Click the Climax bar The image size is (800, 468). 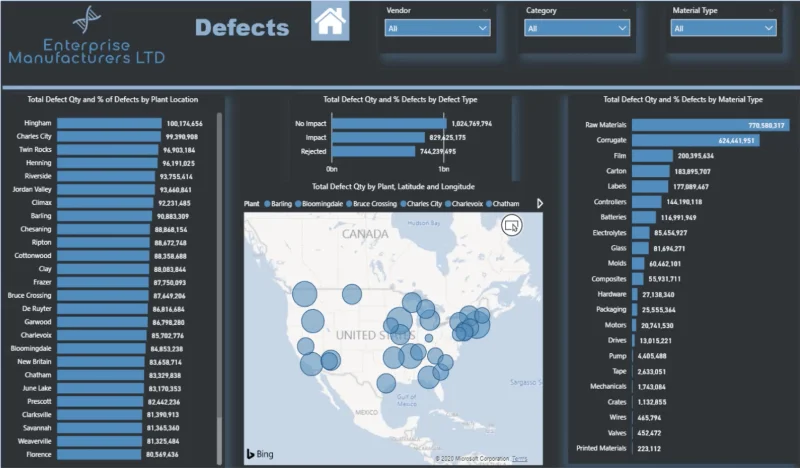(105, 203)
